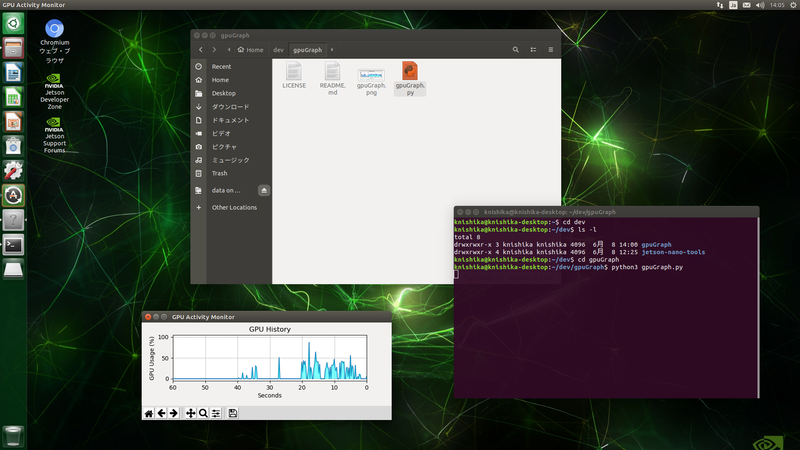800x450 pixels.
Task: Select Zoom to rectangle magnifier tool
Action: [x=203, y=413]
